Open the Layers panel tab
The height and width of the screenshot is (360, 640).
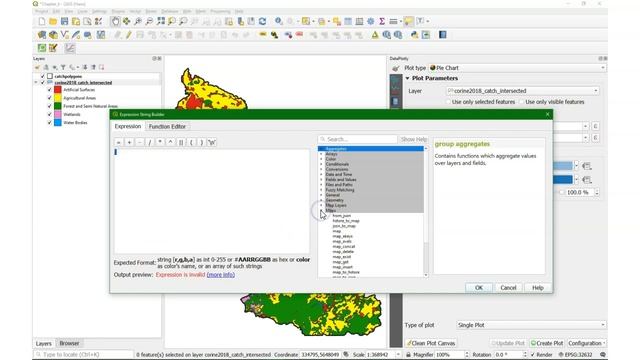click(44, 344)
